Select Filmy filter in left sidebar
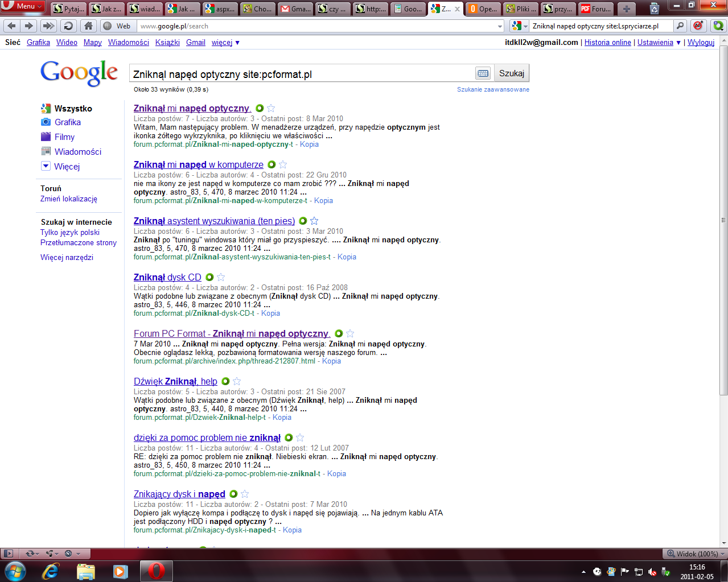Screen dimensions: 728x582 coord(58,137)
